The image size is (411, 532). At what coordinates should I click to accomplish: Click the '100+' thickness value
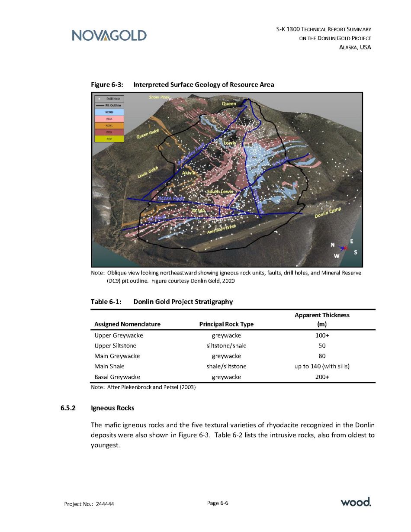[322, 335]
